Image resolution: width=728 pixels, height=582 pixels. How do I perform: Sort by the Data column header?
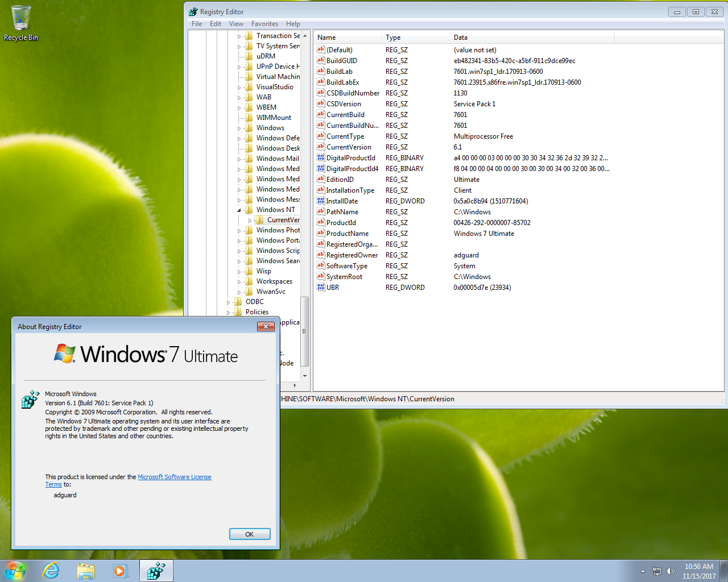[532, 38]
